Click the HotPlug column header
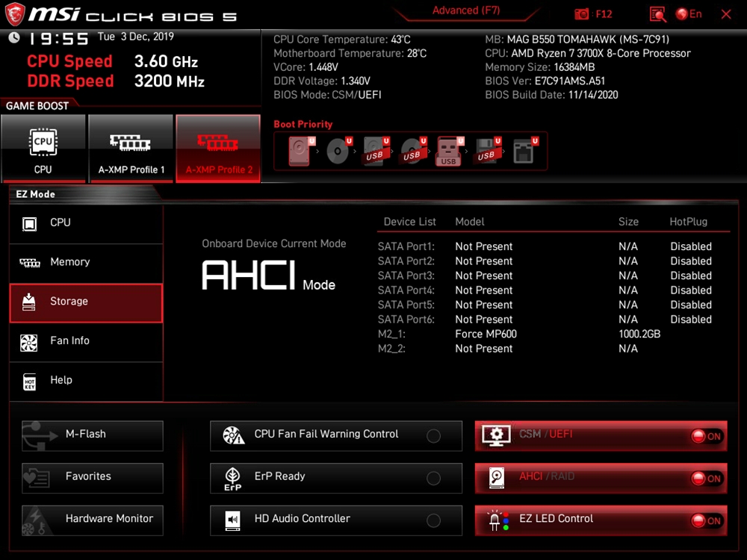The width and height of the screenshot is (747, 560). 689,222
